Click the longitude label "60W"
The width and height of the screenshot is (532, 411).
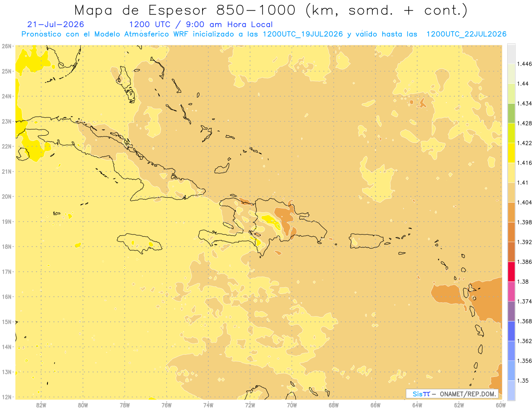(501, 405)
